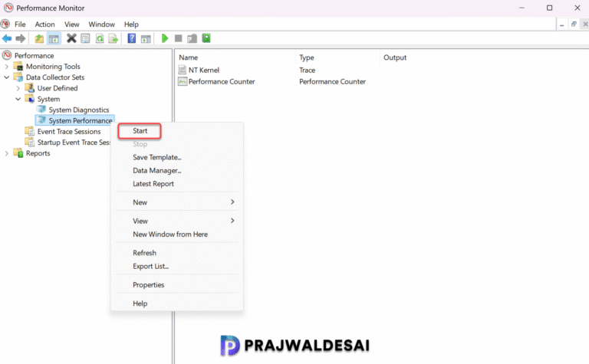Choose Export List from the context menu
This screenshot has width=589, height=364.
(x=150, y=266)
